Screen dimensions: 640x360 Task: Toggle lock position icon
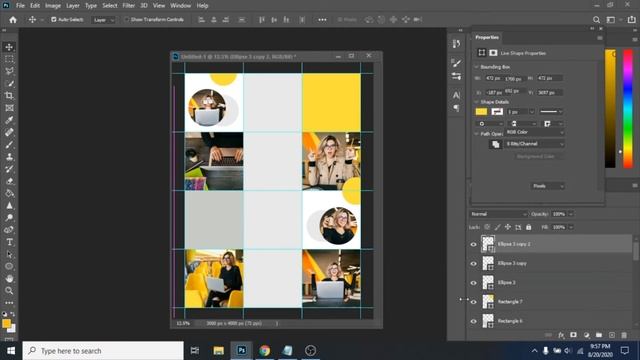[508, 227]
